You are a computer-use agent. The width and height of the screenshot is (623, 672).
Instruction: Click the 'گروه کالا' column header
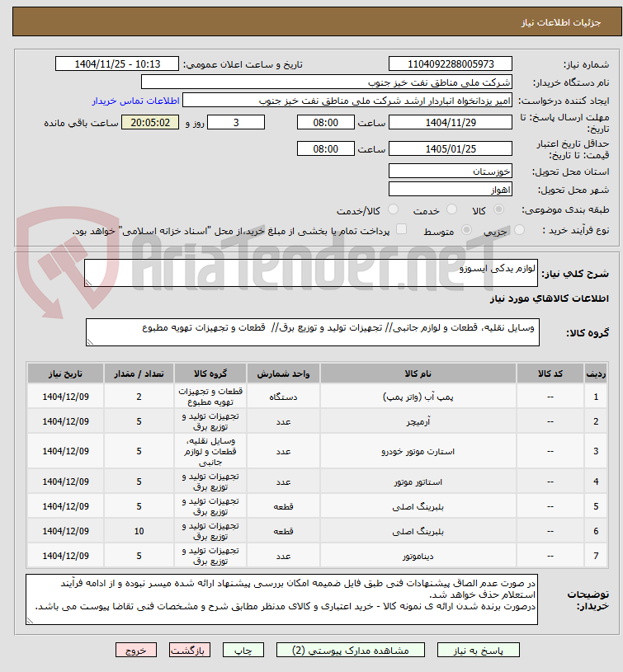[210, 374]
